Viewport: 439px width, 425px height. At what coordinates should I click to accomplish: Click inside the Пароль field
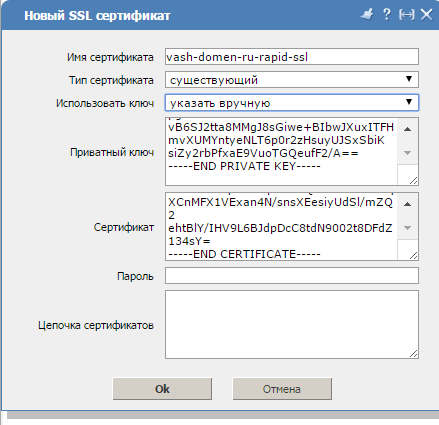point(292,276)
